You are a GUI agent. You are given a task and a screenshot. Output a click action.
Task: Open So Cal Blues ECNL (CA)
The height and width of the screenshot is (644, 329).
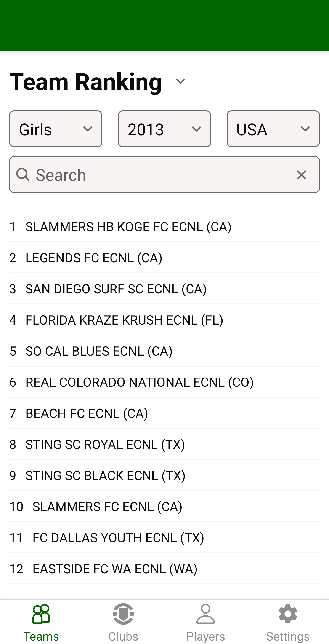(x=99, y=351)
